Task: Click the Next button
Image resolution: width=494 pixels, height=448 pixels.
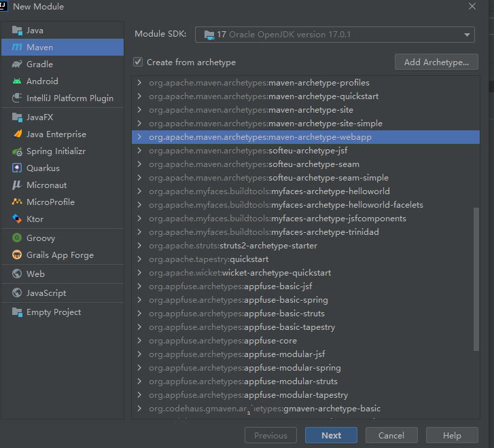Action: pos(331,435)
